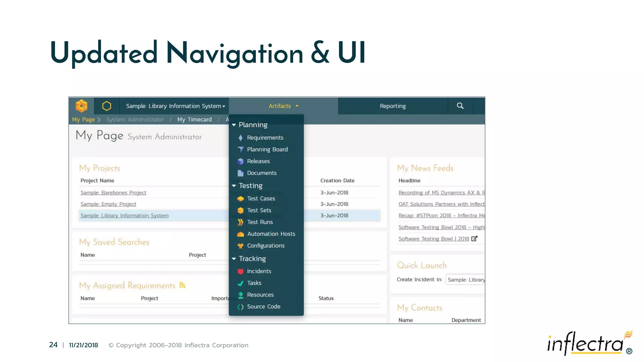Select Test Cases menu entry
644x362 pixels.
pyautogui.click(x=261, y=199)
